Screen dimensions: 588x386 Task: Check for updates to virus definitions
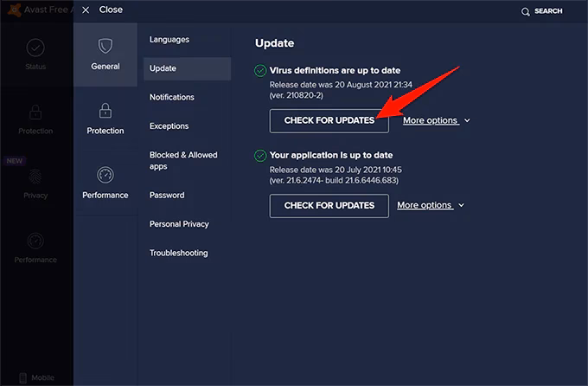[x=329, y=121]
